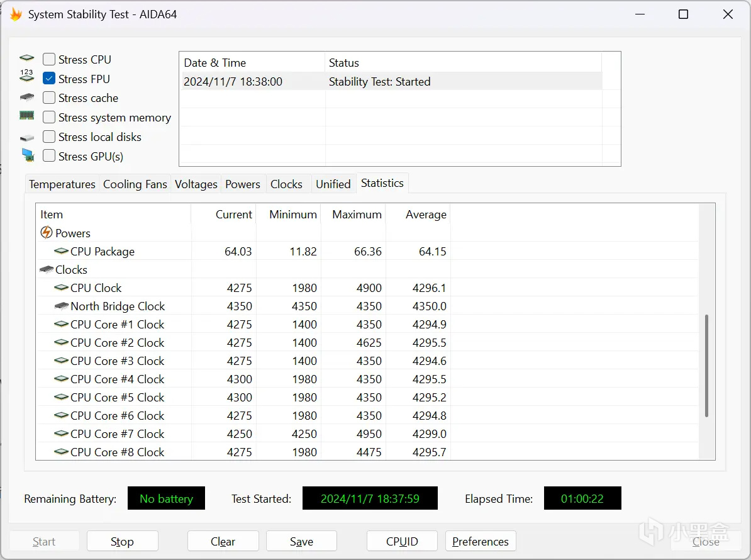
Task: Click the statistics list scrollbar thumb
Action: [x=706, y=366]
